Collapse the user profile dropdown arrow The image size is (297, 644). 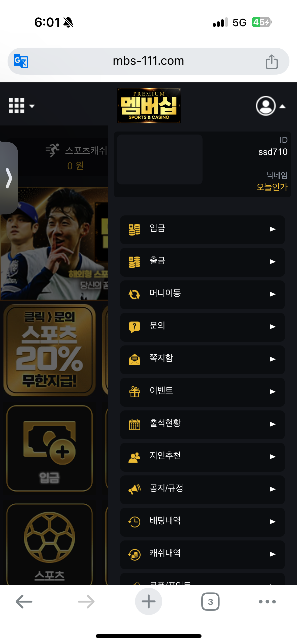tap(283, 106)
